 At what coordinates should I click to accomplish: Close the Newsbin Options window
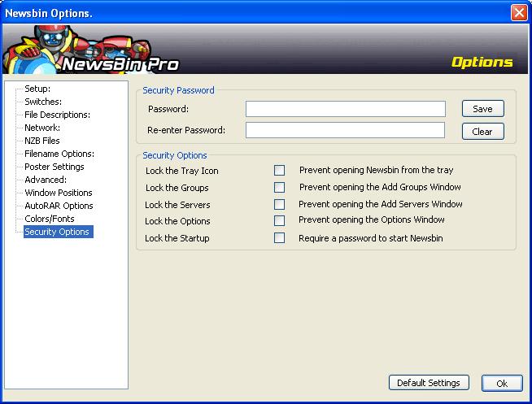pyautogui.click(x=519, y=12)
